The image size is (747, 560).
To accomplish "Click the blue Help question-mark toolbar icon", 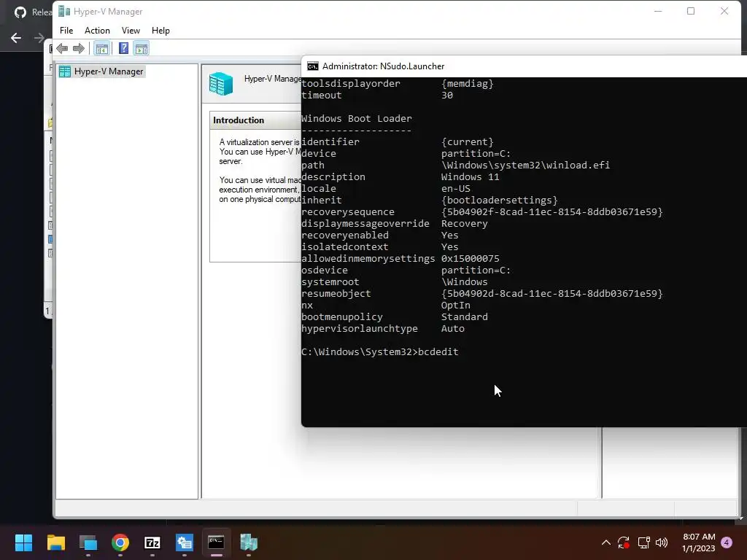I will tap(123, 49).
